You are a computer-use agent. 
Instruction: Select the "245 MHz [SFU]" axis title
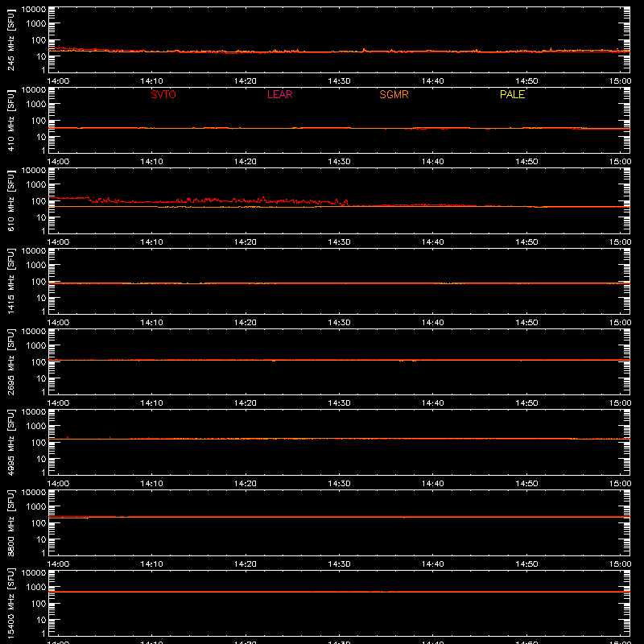pyautogui.click(x=10, y=39)
